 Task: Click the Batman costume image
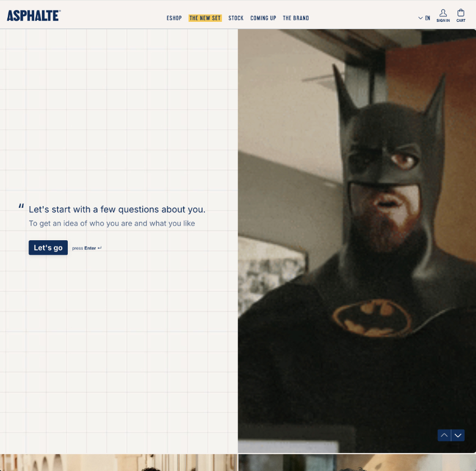pyautogui.click(x=357, y=241)
